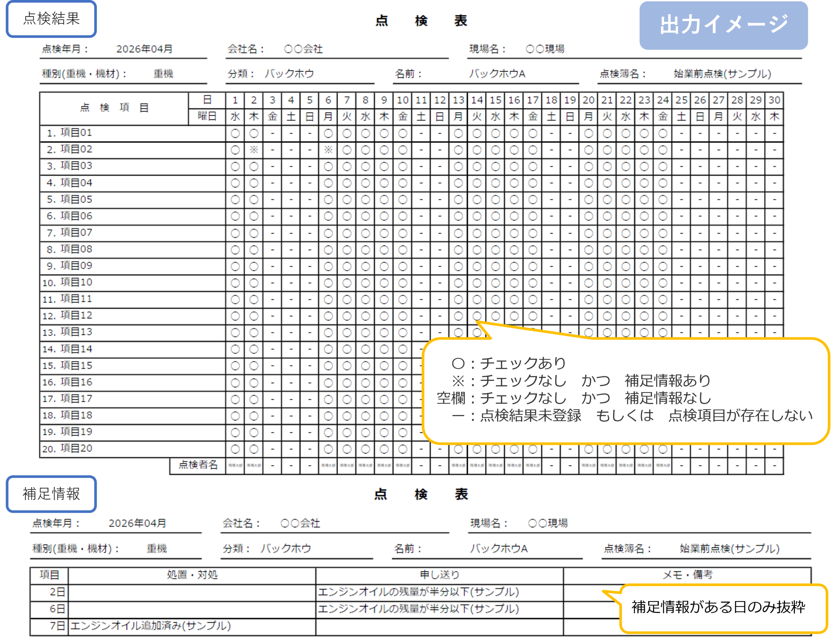
Task: Click the 始業前点検(サンプル) field in top sheet
Action: tap(722, 74)
